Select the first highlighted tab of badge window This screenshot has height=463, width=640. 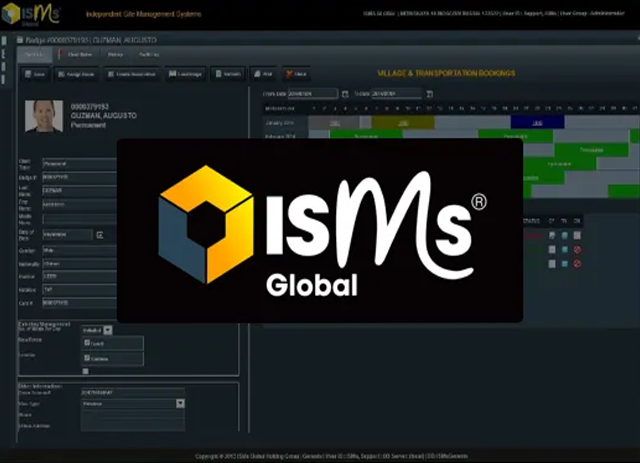[34, 54]
